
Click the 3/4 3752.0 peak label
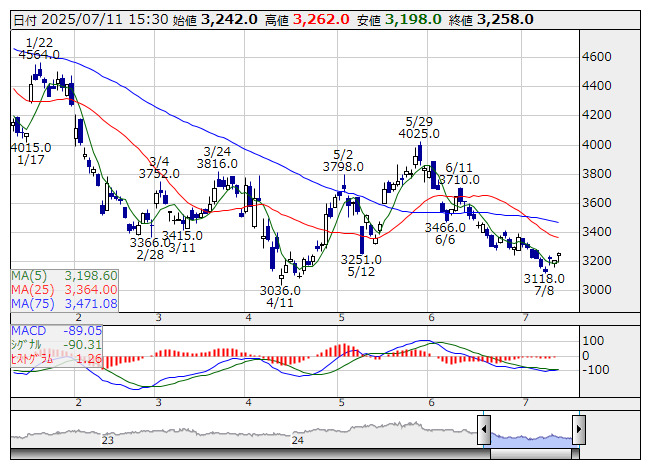[159, 167]
